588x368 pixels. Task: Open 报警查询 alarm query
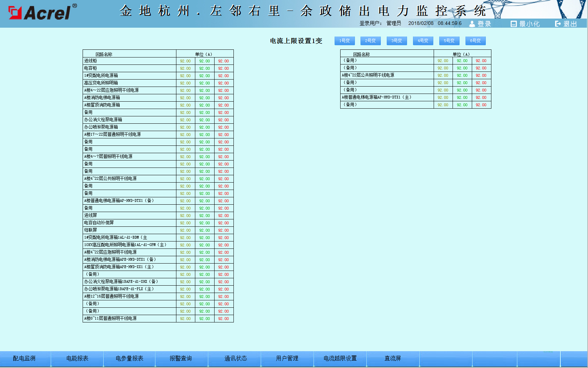coord(181,358)
